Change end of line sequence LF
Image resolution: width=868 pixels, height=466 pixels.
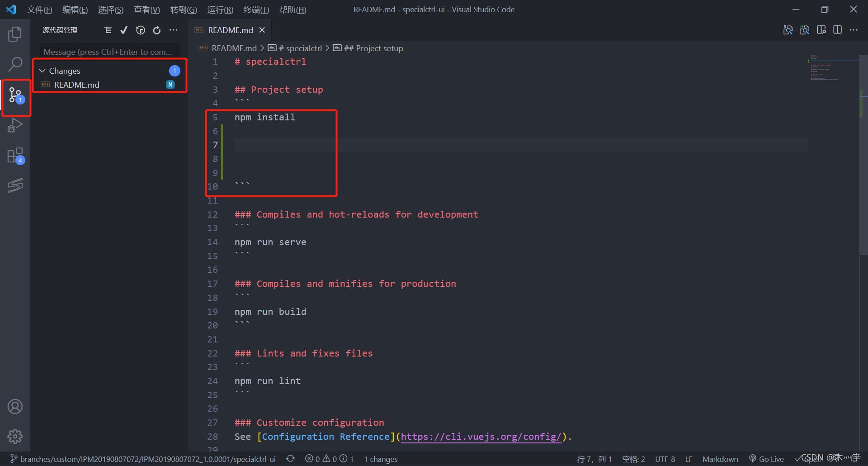689,459
